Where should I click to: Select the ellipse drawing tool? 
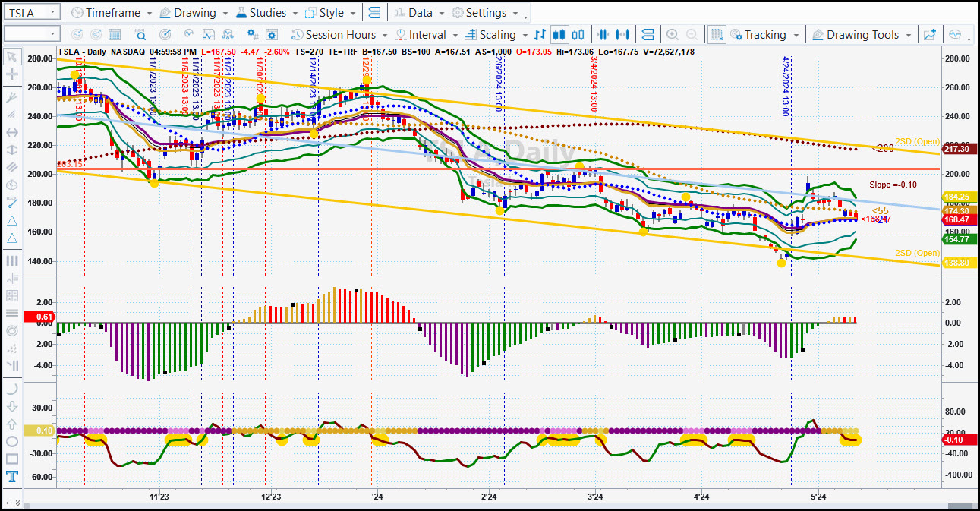point(11,441)
